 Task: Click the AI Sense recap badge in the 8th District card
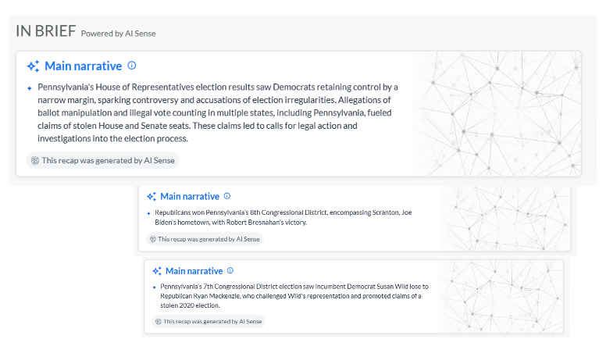pyautogui.click(x=205, y=239)
